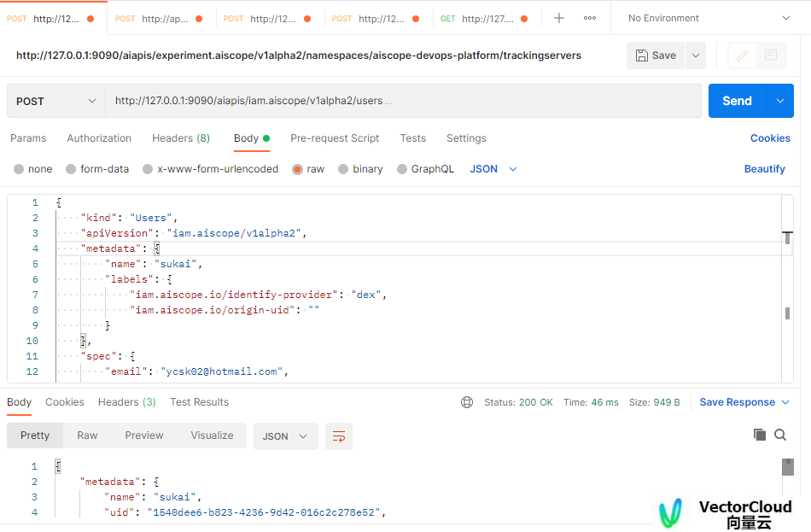Click the Status: 200 OK text
This screenshot has height=532, width=811.
coord(518,402)
